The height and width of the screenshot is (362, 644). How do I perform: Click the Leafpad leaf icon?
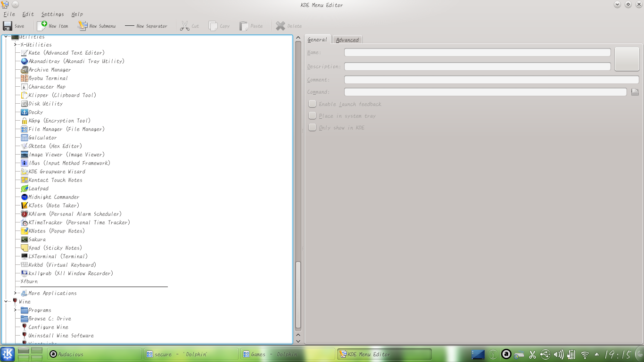25,189
